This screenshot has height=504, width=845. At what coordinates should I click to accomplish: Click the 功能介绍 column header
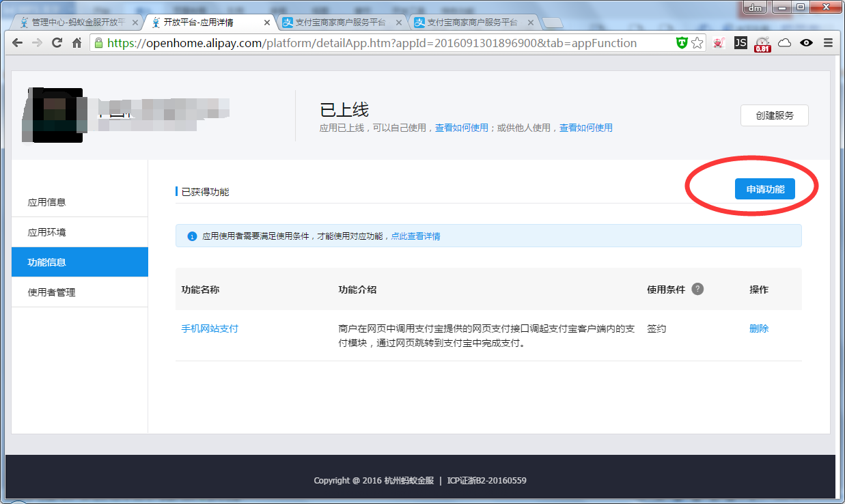tap(357, 290)
